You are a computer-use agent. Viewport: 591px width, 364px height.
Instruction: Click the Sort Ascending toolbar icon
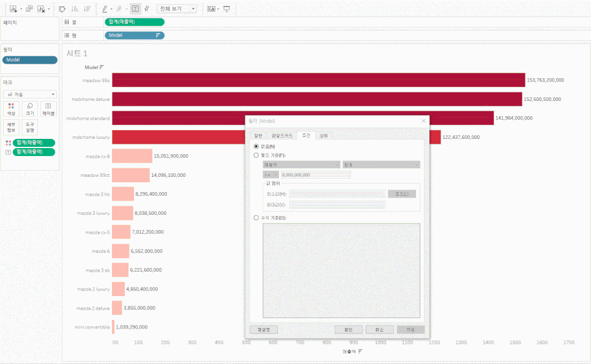[75, 9]
